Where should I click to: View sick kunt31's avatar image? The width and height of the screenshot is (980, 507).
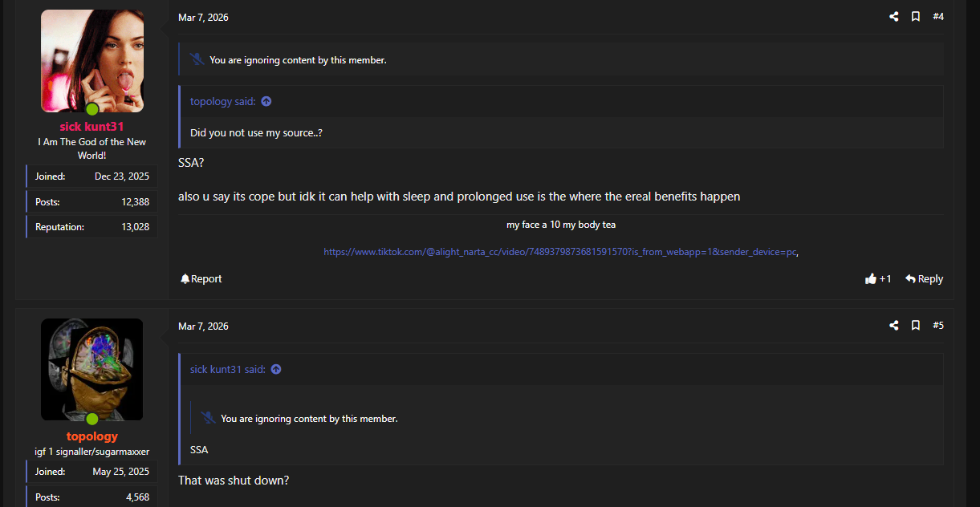point(92,61)
